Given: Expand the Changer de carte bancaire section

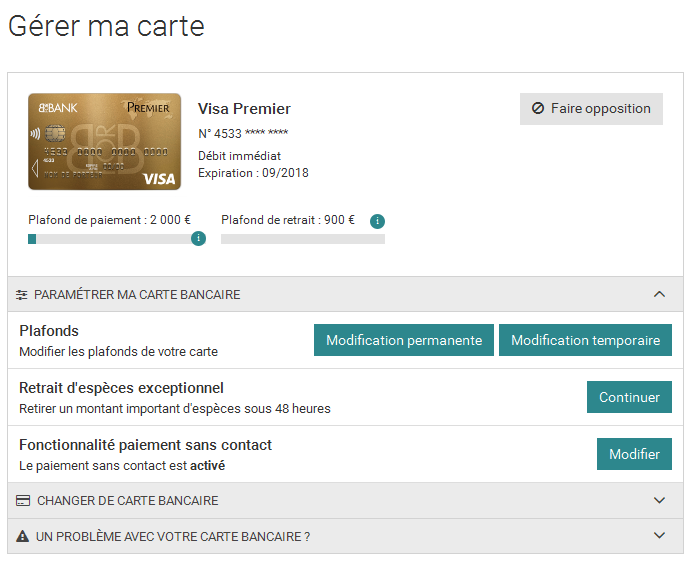Looking at the screenshot, I should point(659,500).
